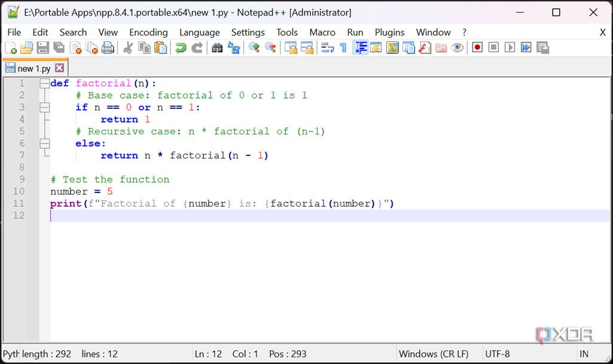The width and height of the screenshot is (613, 364).
Task: Toggle Synchronize Vertical Scrolling icon
Action: pos(291,48)
